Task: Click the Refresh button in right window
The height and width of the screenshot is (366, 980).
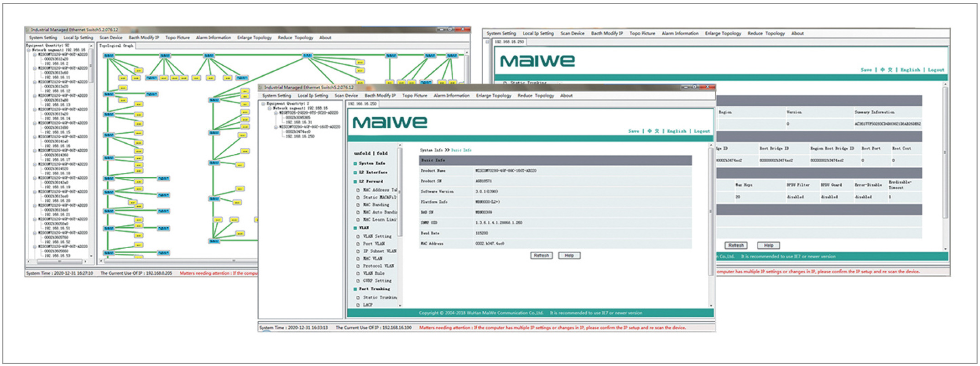Action: [x=736, y=246]
